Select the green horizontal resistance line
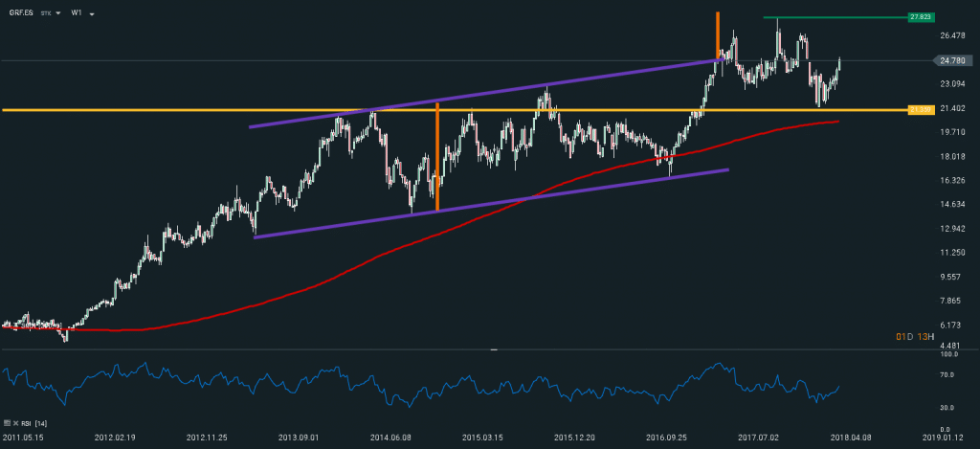 click(833, 17)
